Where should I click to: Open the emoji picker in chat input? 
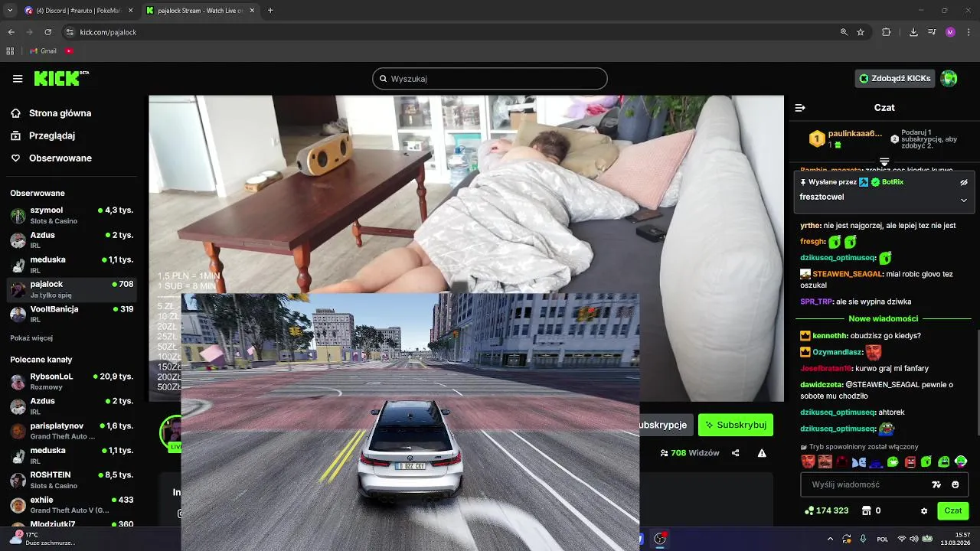(x=955, y=484)
